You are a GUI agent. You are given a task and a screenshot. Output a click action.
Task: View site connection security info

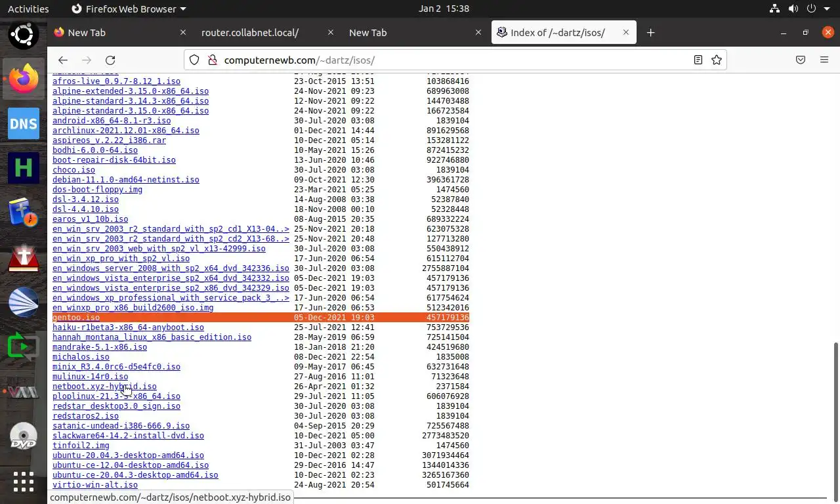(x=212, y=60)
